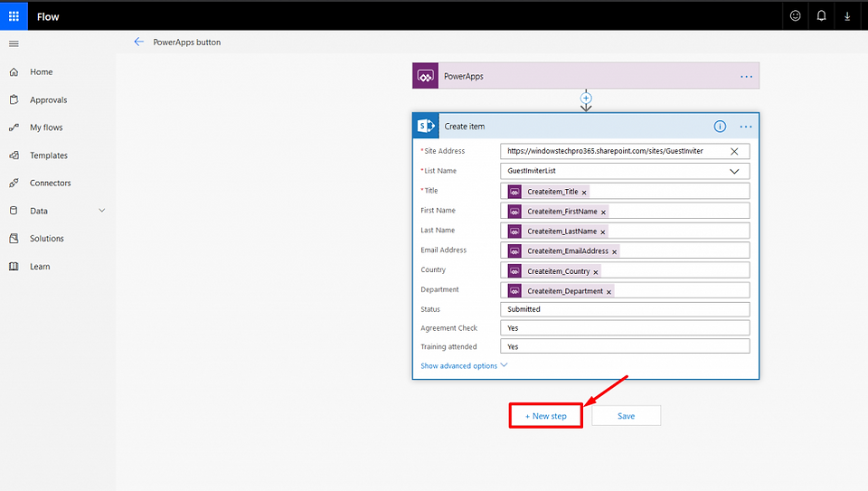Image resolution: width=868 pixels, height=491 pixels.
Task: Insert step with plus between actions
Action: point(586,98)
